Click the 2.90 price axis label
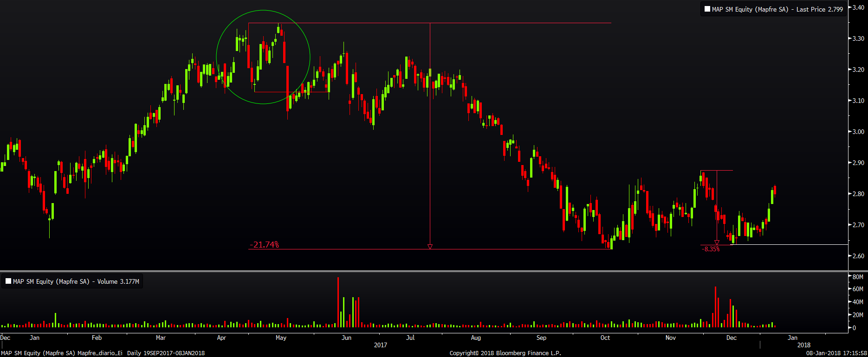This screenshot has width=868, height=357. (858, 163)
